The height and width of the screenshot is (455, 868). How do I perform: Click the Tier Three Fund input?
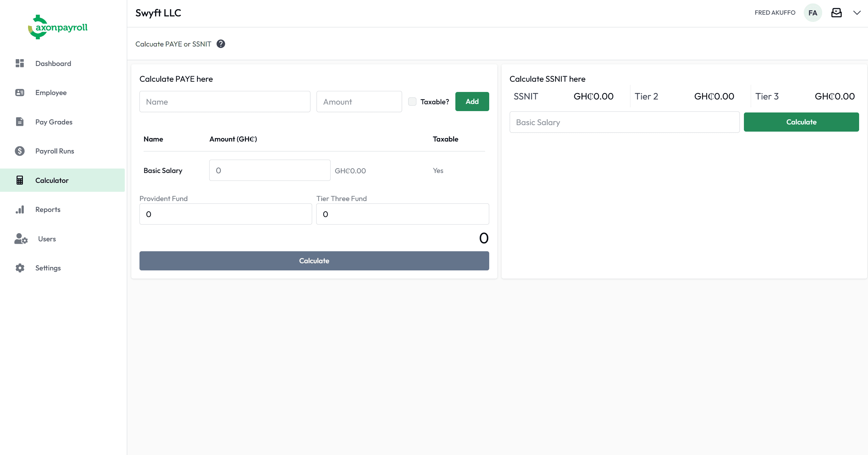tap(403, 214)
